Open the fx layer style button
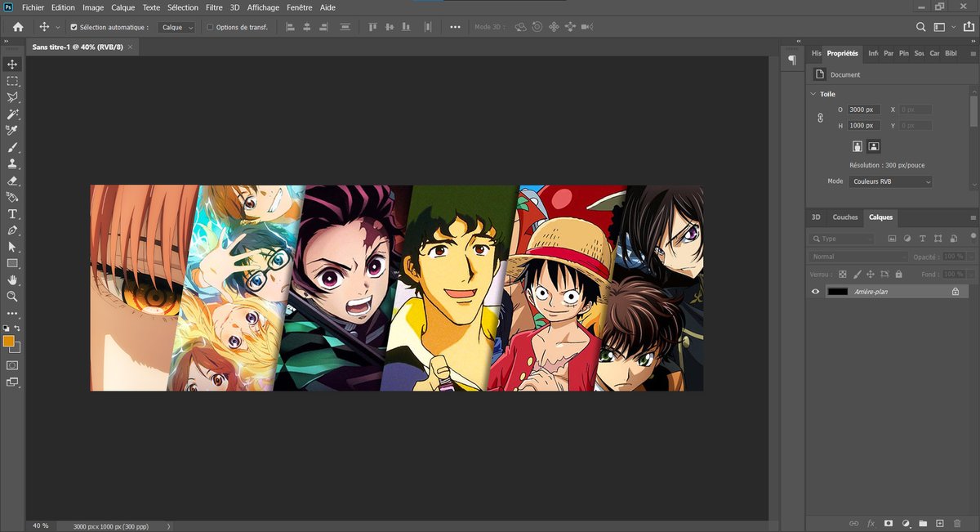The image size is (980, 532). [x=871, y=523]
